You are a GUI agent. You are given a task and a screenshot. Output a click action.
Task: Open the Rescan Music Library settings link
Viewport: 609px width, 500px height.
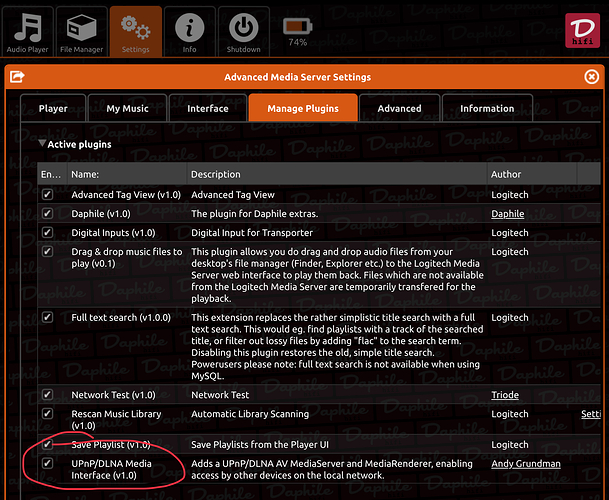pos(591,414)
